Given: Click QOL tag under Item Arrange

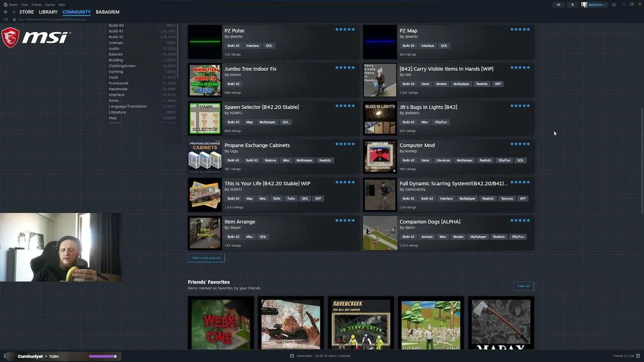Looking at the screenshot, I should pos(263,237).
